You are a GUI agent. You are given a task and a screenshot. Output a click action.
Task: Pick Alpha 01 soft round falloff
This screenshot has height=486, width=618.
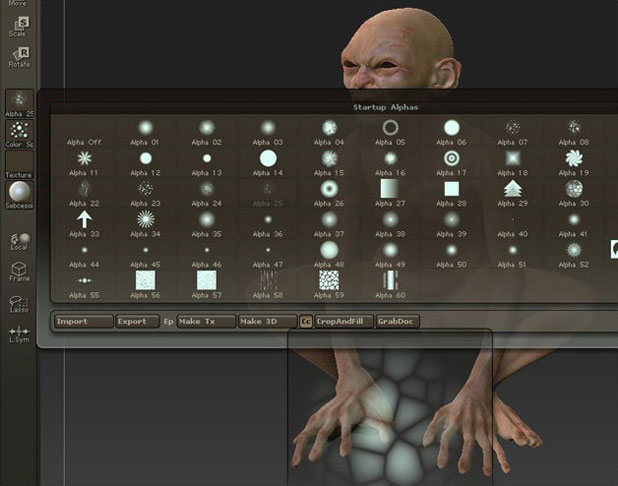(145, 133)
